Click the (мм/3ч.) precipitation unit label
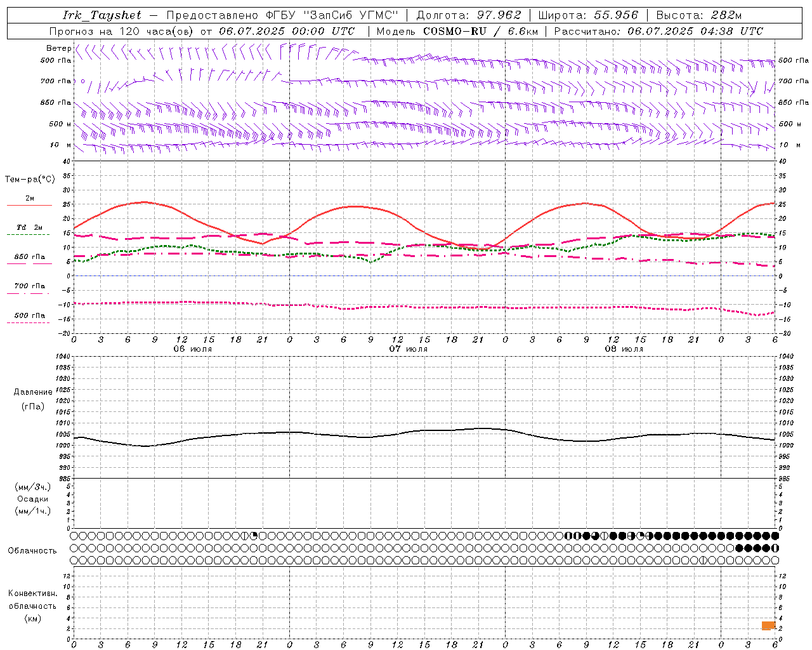The image size is (812, 650). pyautogui.click(x=33, y=487)
